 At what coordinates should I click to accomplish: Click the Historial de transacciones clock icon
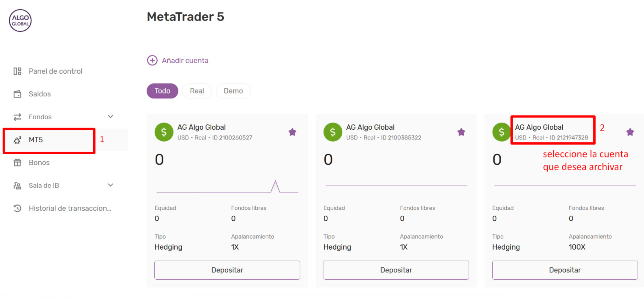click(17, 208)
